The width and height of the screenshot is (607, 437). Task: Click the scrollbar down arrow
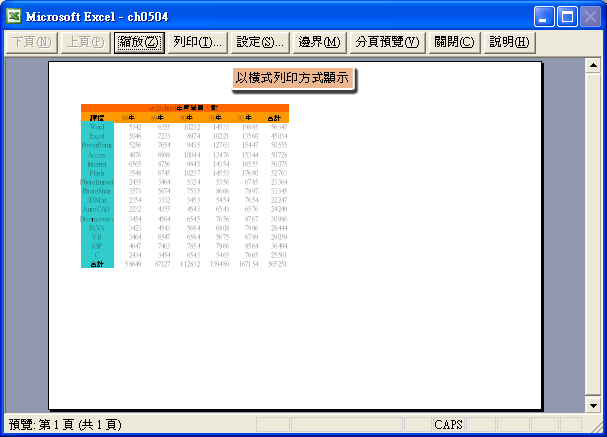592,407
